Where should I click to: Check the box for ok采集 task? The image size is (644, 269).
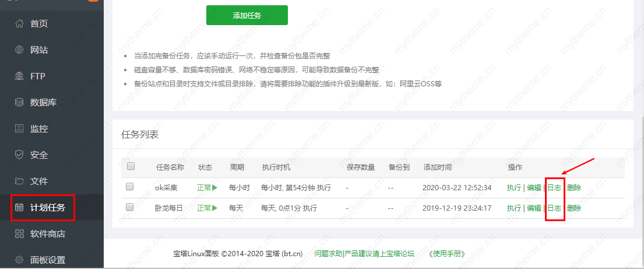click(x=130, y=187)
